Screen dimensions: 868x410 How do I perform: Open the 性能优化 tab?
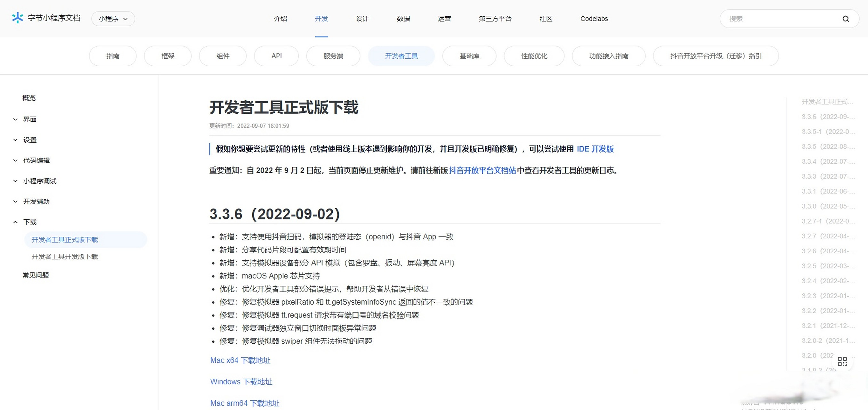[534, 56]
